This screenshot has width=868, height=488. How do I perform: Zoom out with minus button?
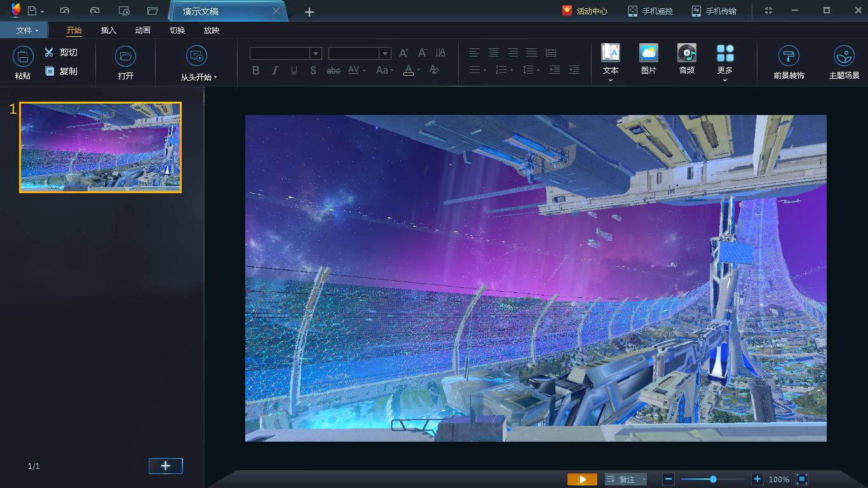click(x=668, y=479)
